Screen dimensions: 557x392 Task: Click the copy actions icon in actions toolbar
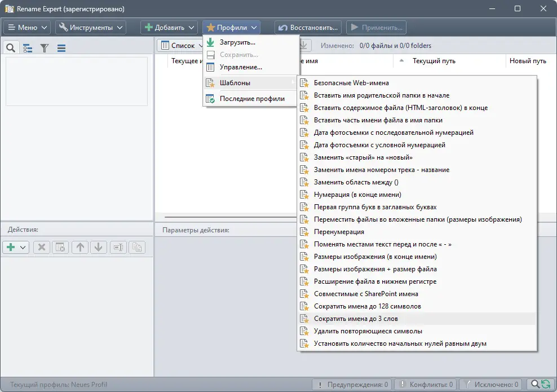[137, 248]
